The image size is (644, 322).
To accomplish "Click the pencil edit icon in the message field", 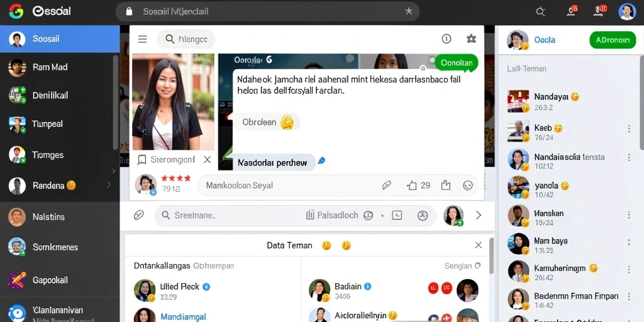I will (387, 186).
